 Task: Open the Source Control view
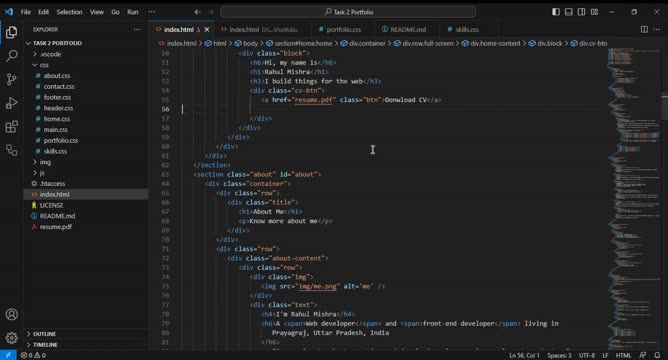coord(12,79)
